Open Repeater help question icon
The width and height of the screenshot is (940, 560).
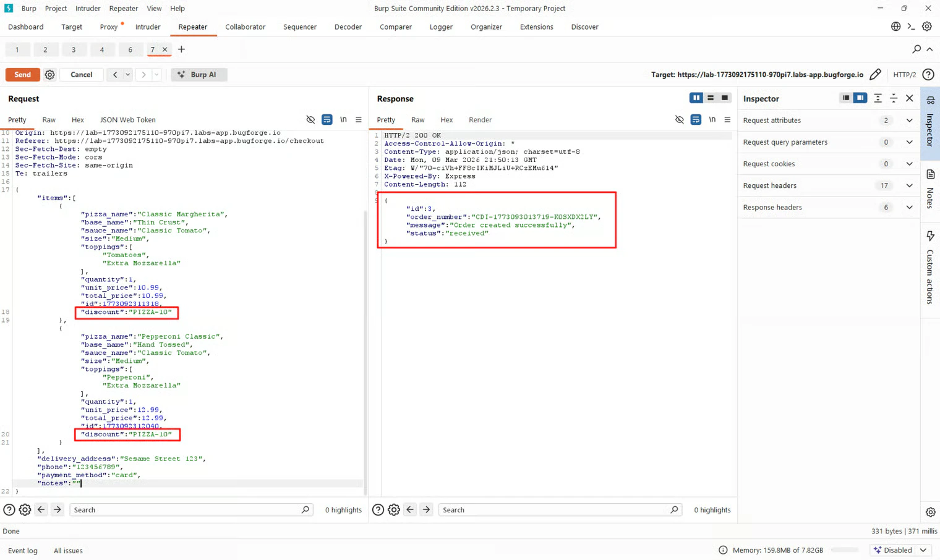(928, 75)
